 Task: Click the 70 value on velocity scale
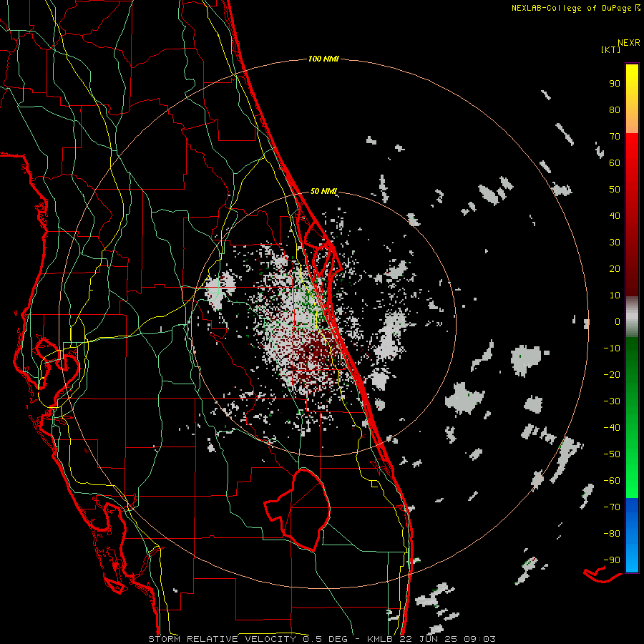tap(615, 137)
